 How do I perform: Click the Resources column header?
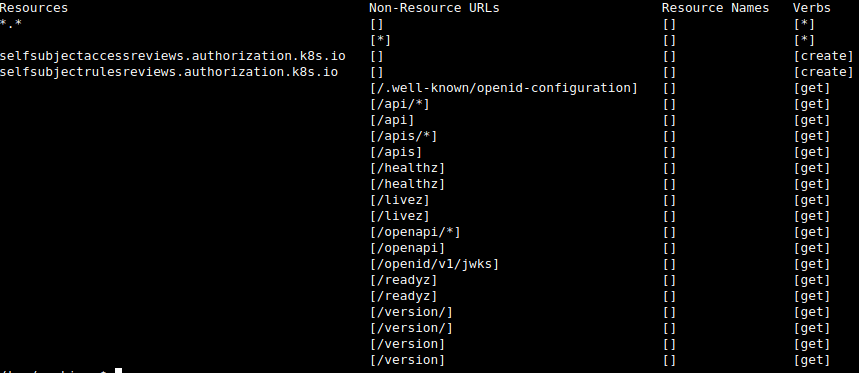pos(34,8)
